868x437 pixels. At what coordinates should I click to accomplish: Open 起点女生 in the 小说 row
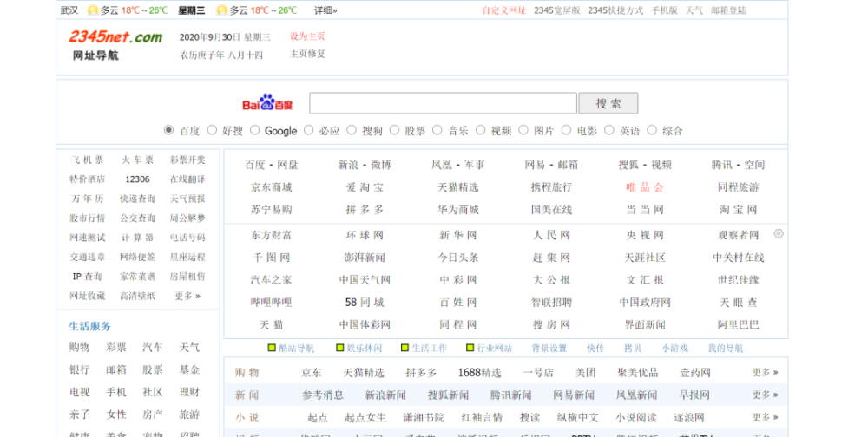click(x=365, y=418)
